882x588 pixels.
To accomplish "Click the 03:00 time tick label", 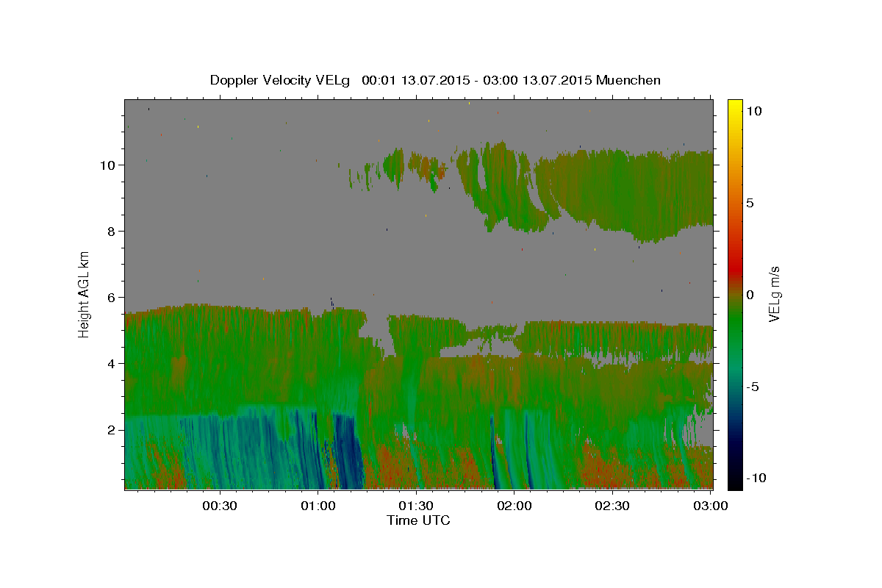I will (711, 506).
